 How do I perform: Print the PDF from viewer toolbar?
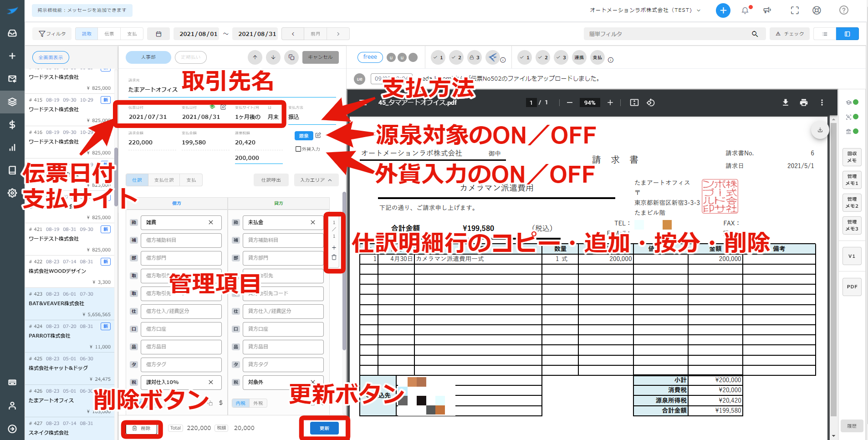tap(804, 102)
